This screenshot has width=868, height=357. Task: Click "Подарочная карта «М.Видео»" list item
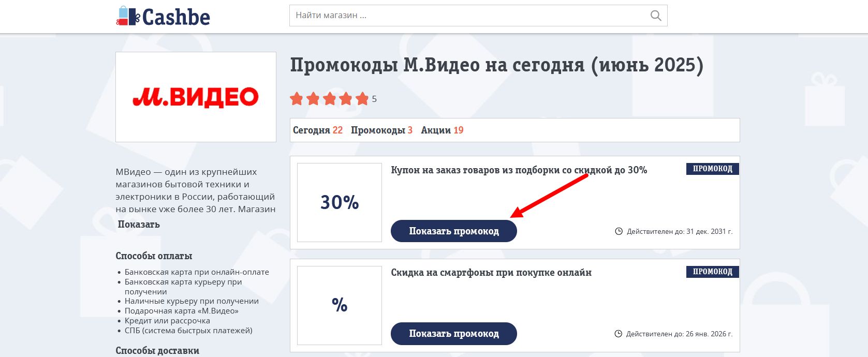tap(182, 311)
